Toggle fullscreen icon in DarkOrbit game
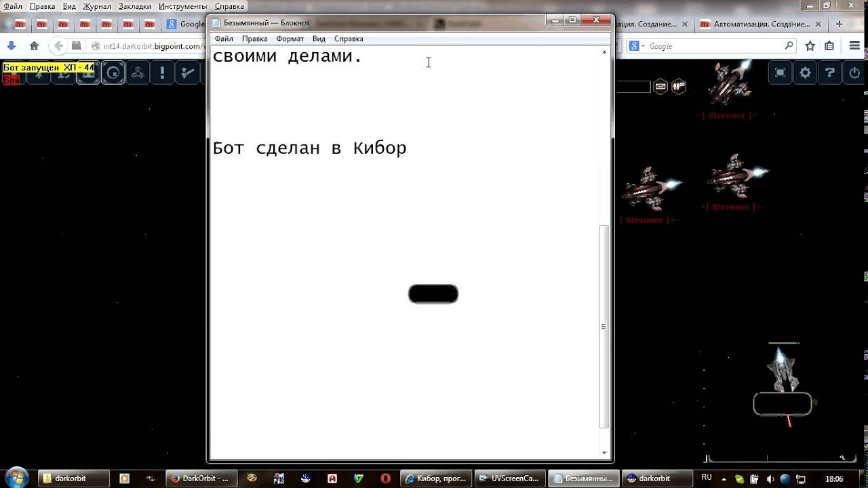868x488 pixels. (x=781, y=73)
